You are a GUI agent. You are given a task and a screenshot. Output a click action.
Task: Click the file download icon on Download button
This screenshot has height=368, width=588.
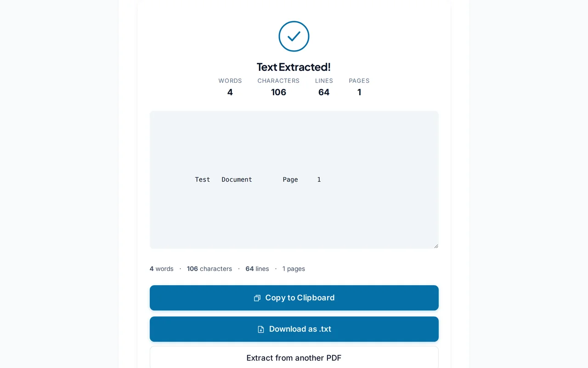tap(260, 329)
